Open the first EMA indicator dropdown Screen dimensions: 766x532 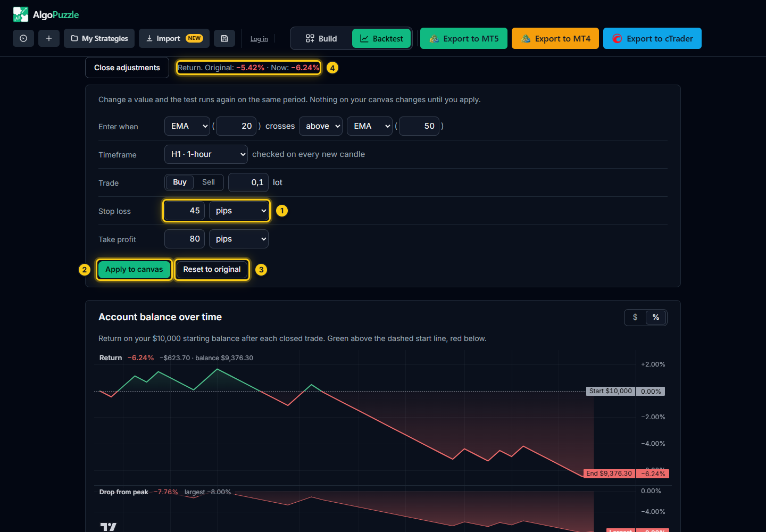click(187, 126)
